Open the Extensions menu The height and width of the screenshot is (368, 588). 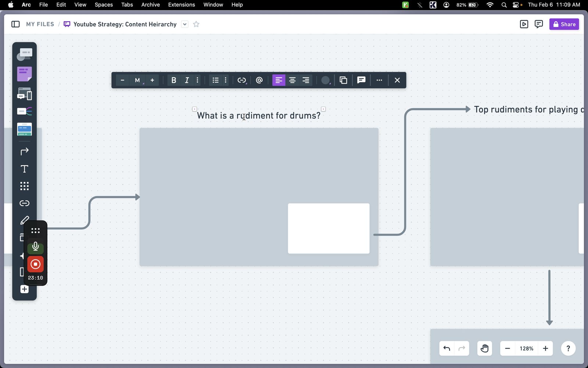(182, 5)
